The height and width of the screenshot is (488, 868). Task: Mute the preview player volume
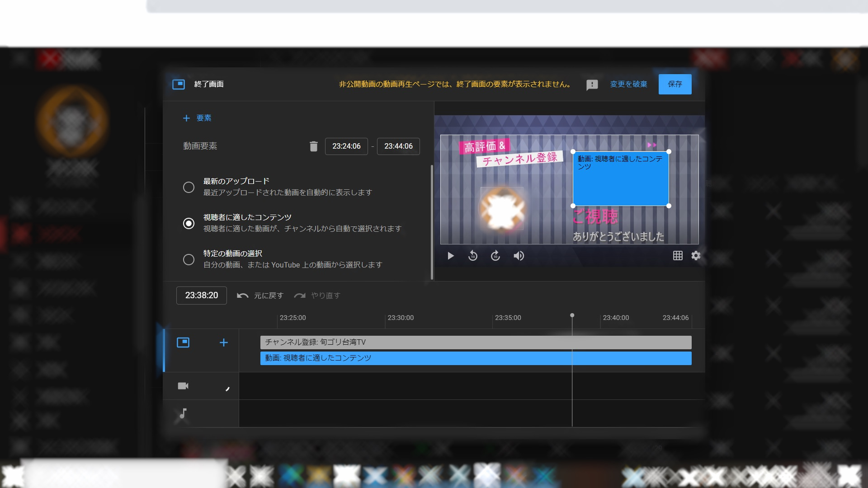click(x=519, y=256)
